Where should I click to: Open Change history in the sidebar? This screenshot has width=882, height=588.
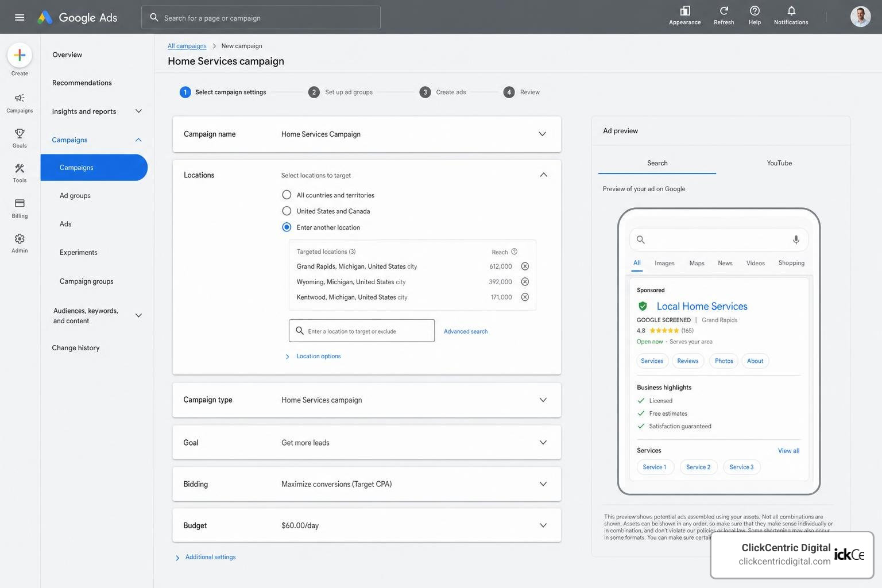(x=76, y=347)
